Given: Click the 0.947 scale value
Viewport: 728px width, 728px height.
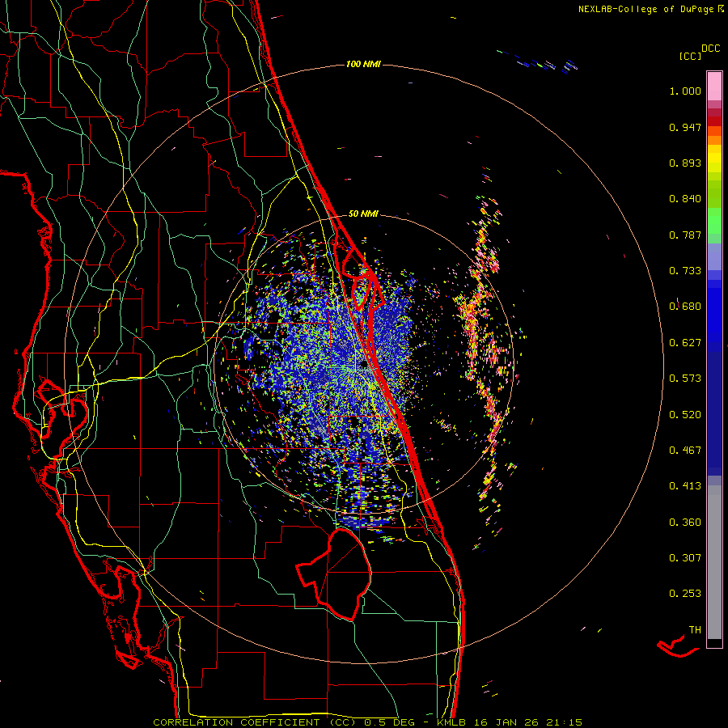Looking at the screenshot, I should tap(685, 127).
